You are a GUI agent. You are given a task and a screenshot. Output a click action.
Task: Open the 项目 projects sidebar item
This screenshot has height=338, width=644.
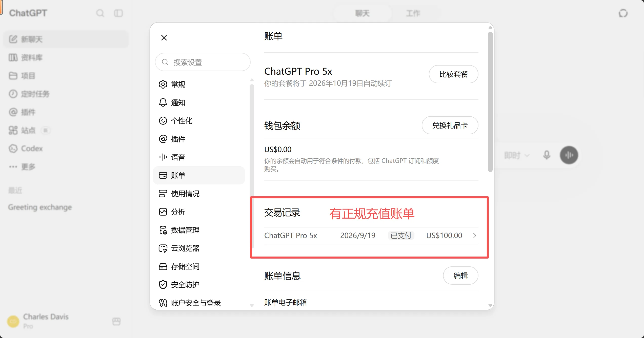click(66, 76)
